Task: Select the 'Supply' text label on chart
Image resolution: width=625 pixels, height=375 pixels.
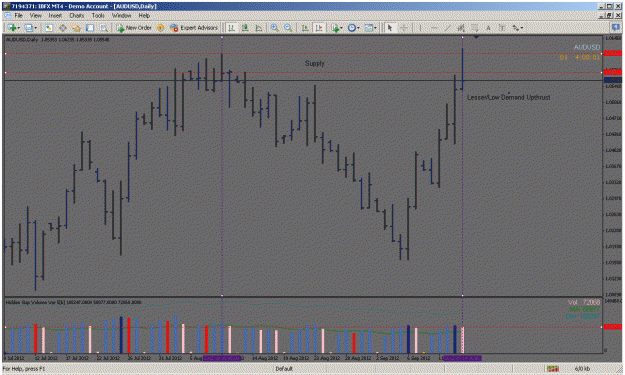Action: 314,63
